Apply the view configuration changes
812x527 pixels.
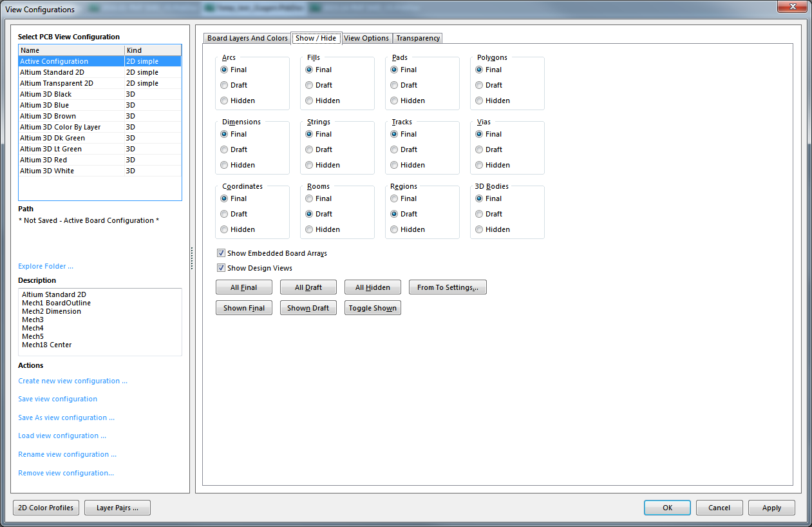[771, 508]
